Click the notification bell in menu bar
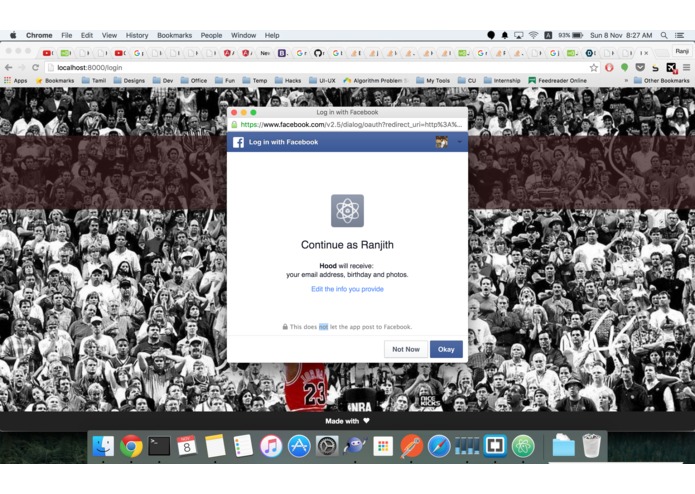Viewport: 695px width, 494px height. pyautogui.click(x=504, y=35)
